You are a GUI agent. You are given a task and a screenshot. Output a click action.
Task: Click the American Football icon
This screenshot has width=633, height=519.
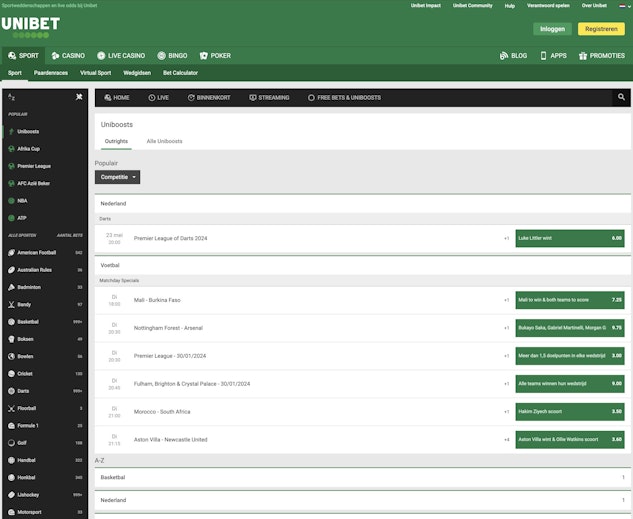11,253
